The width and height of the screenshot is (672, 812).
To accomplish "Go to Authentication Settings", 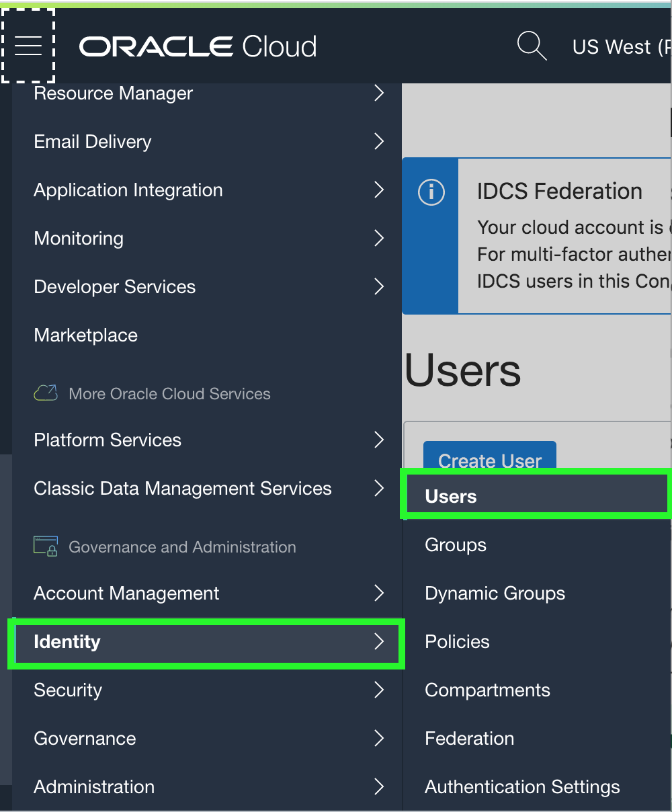I will pyautogui.click(x=522, y=786).
